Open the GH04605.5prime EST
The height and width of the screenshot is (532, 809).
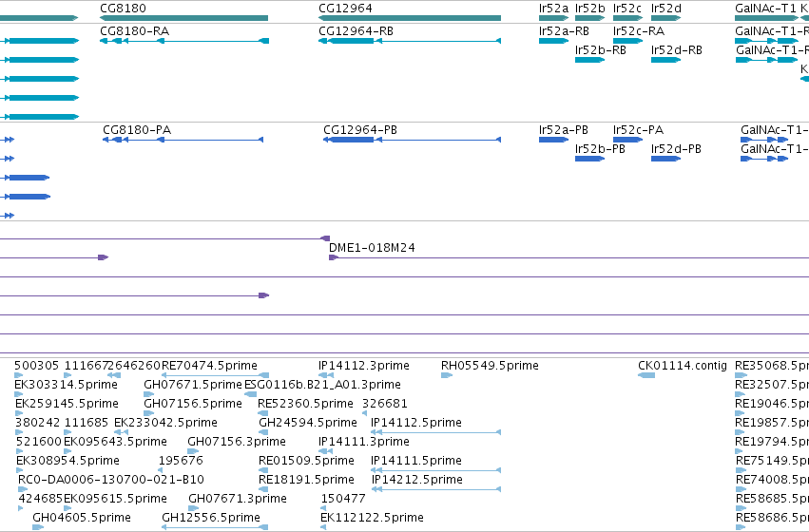tap(38, 527)
